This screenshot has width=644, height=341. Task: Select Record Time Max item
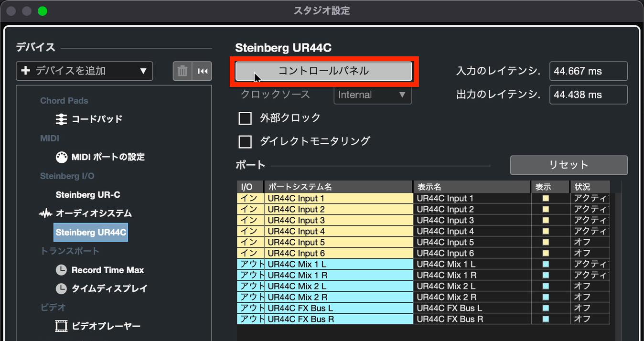[107, 270]
